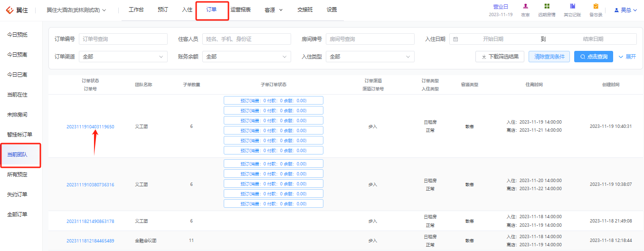This screenshot has height=251, width=644.
Task: Switch to the 预订 tab
Action: pyautogui.click(x=163, y=10)
